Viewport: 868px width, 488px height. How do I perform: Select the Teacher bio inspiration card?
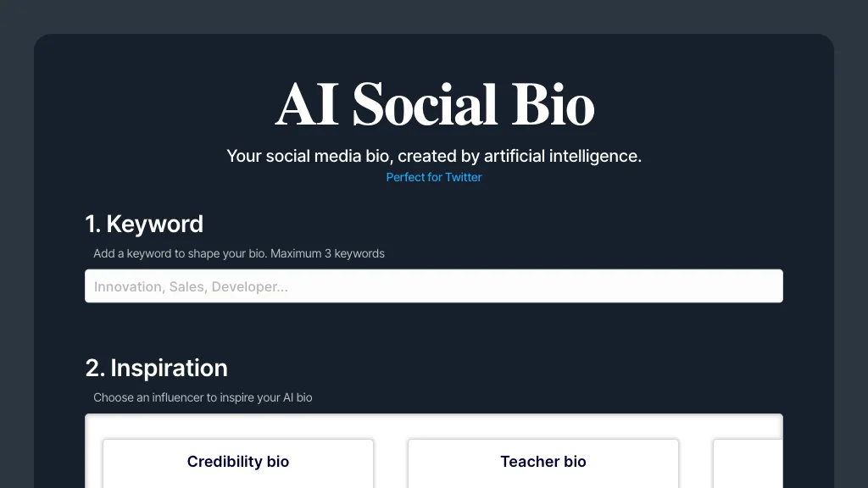point(542,462)
